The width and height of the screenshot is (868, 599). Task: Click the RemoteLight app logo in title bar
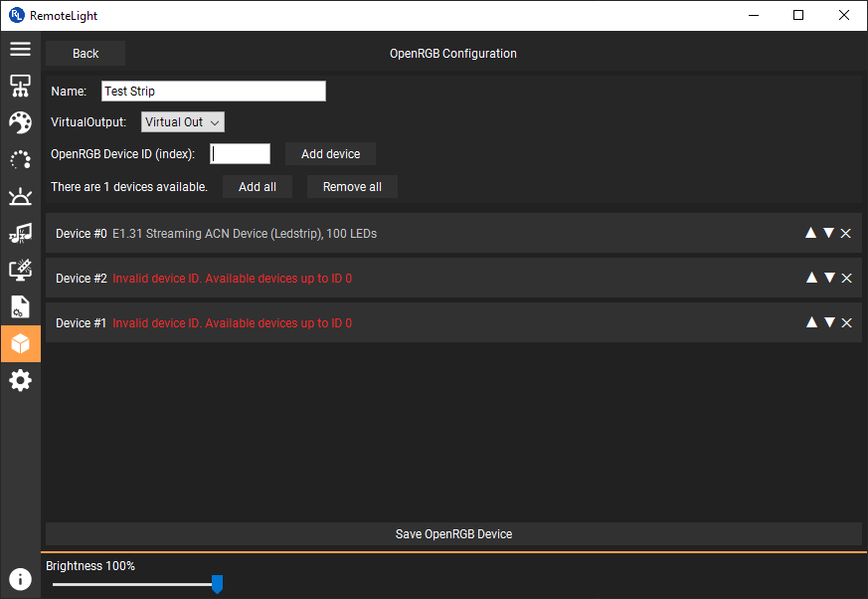(x=17, y=16)
